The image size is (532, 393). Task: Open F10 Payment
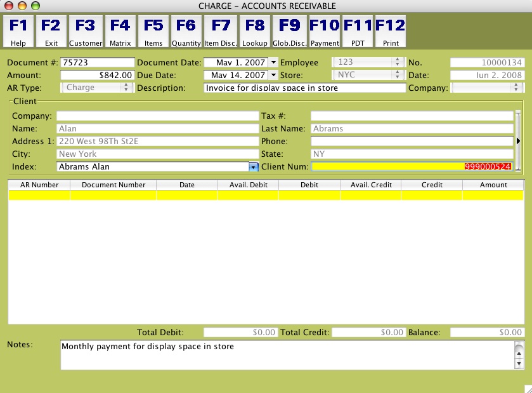(x=325, y=31)
